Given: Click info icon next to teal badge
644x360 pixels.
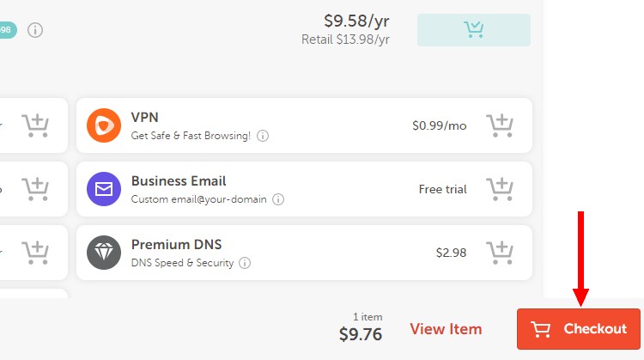Looking at the screenshot, I should click(35, 30).
